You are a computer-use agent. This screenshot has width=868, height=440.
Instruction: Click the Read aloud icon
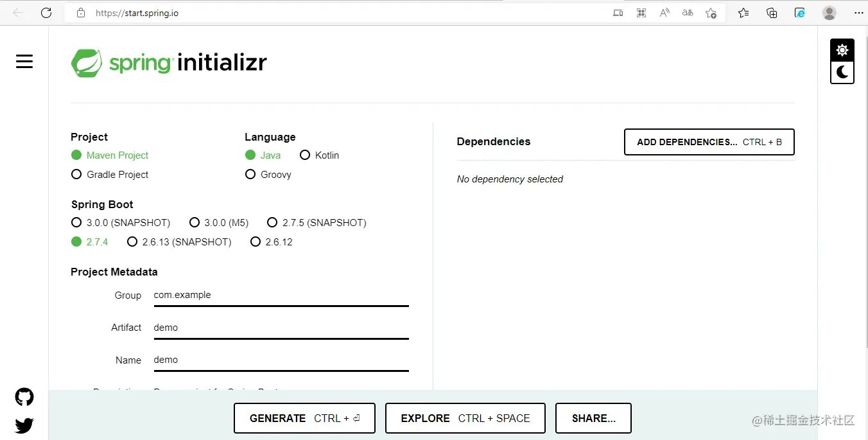[664, 13]
